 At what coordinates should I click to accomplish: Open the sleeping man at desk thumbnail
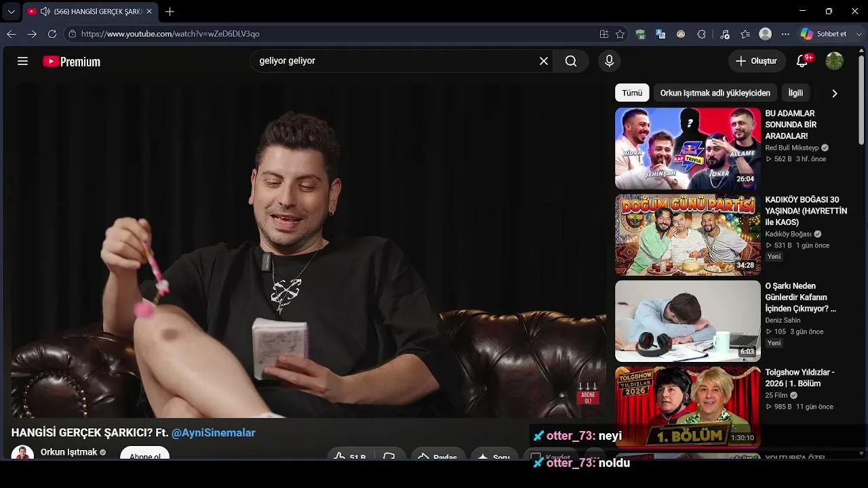(688, 321)
